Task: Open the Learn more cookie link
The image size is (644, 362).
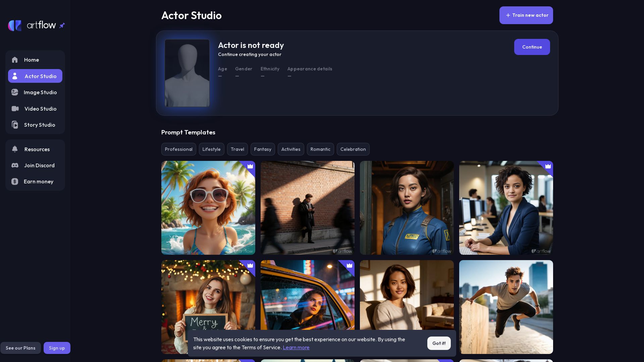Action: click(x=296, y=348)
